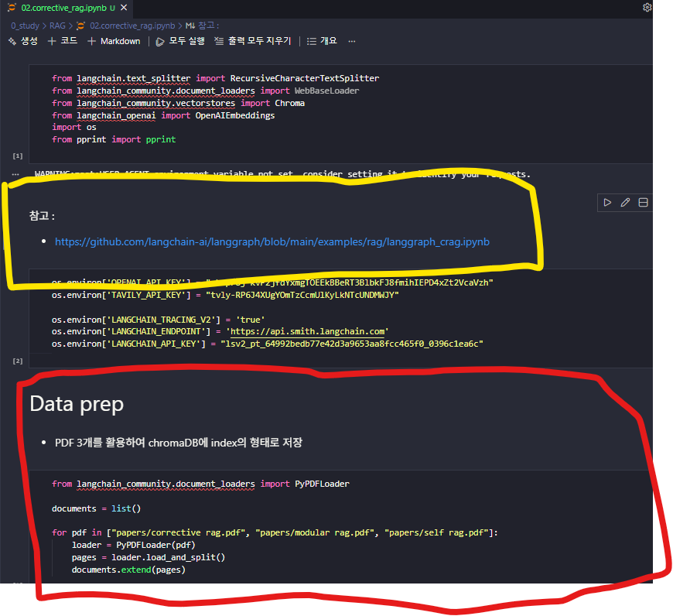This screenshot has width=673, height=616.
Task: Split the 참고 cell with split icon
Action: point(643,203)
